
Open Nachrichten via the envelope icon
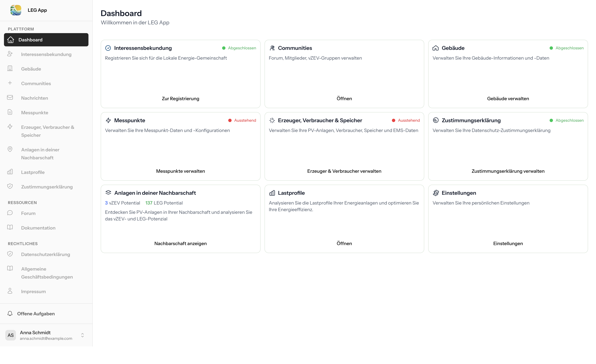coord(10,98)
